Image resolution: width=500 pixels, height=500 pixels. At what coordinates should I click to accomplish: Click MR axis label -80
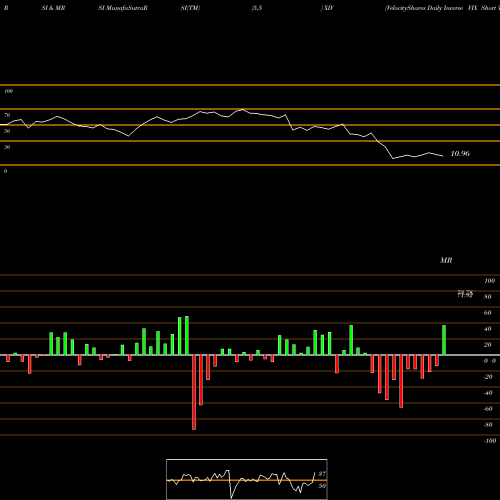click(x=488, y=425)
